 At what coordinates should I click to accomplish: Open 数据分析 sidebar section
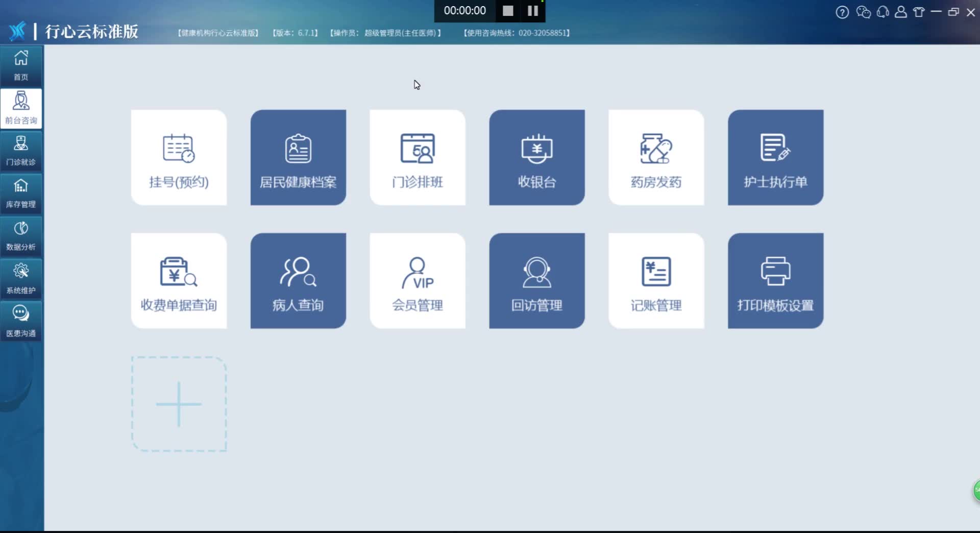[x=21, y=236]
